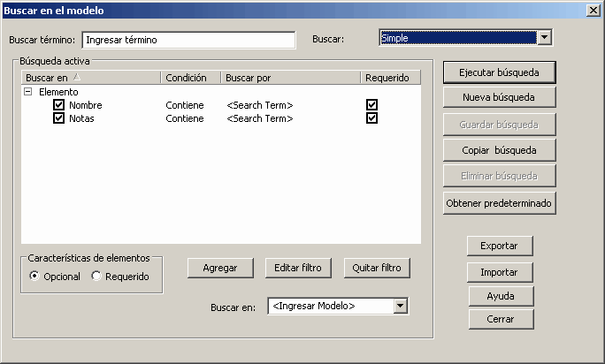The image size is (605, 364).
Task: Click Contiene condition in Notas row
Action: (x=185, y=118)
